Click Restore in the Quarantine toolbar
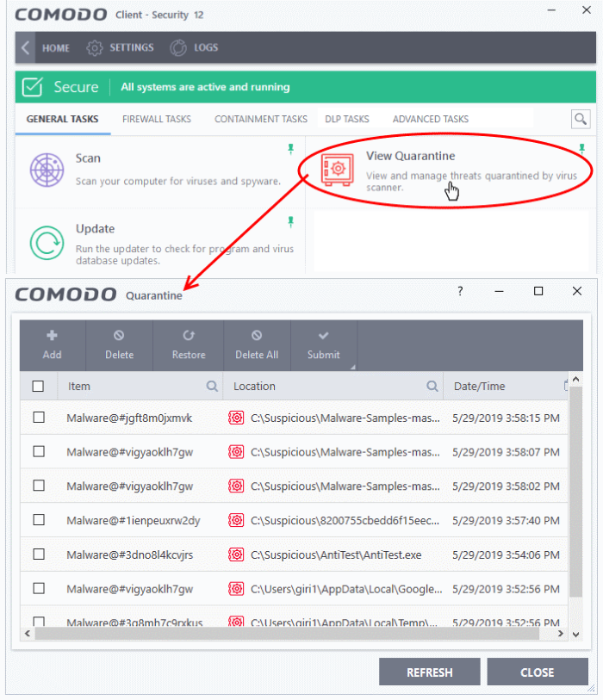This screenshot has height=700, width=603. coord(189,345)
